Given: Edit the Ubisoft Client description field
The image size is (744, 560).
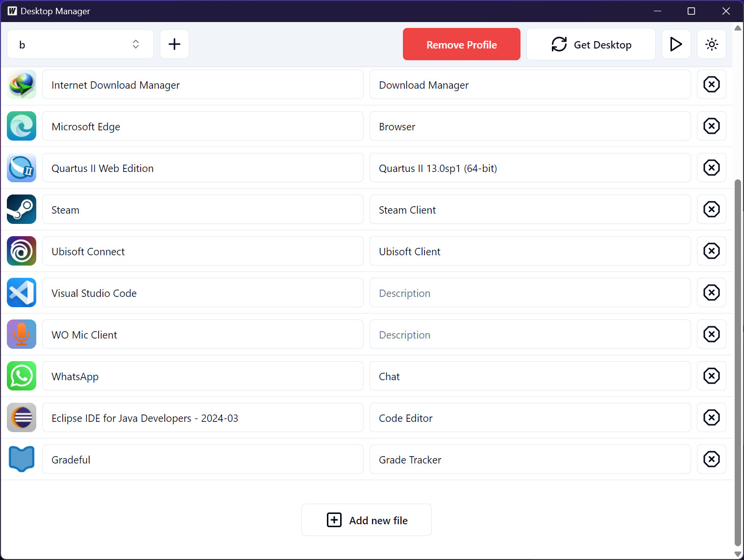Looking at the screenshot, I should (x=530, y=251).
